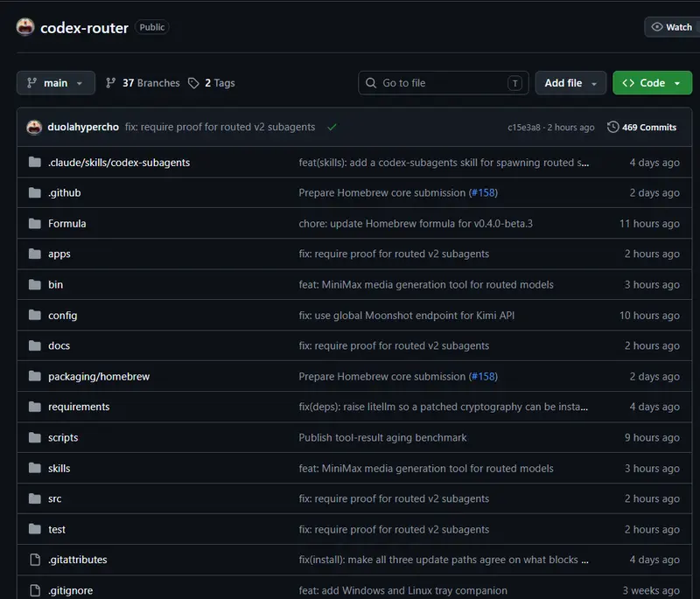This screenshot has height=599, width=700.
Task: Open #158 link in .github row
Action: (483, 192)
